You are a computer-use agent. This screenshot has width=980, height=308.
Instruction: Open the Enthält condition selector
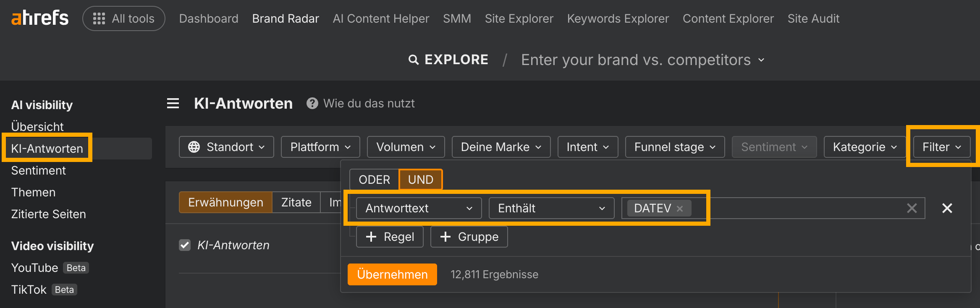[x=551, y=208]
